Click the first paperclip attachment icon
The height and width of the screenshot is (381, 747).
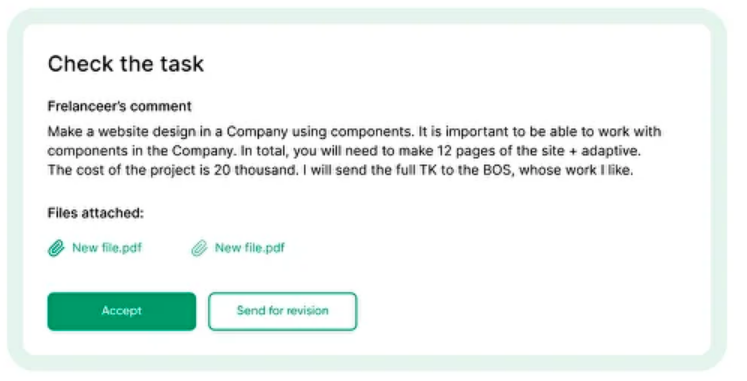point(56,248)
